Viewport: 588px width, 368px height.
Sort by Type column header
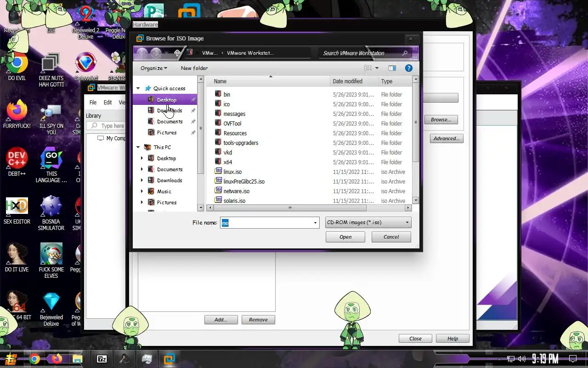pos(395,81)
